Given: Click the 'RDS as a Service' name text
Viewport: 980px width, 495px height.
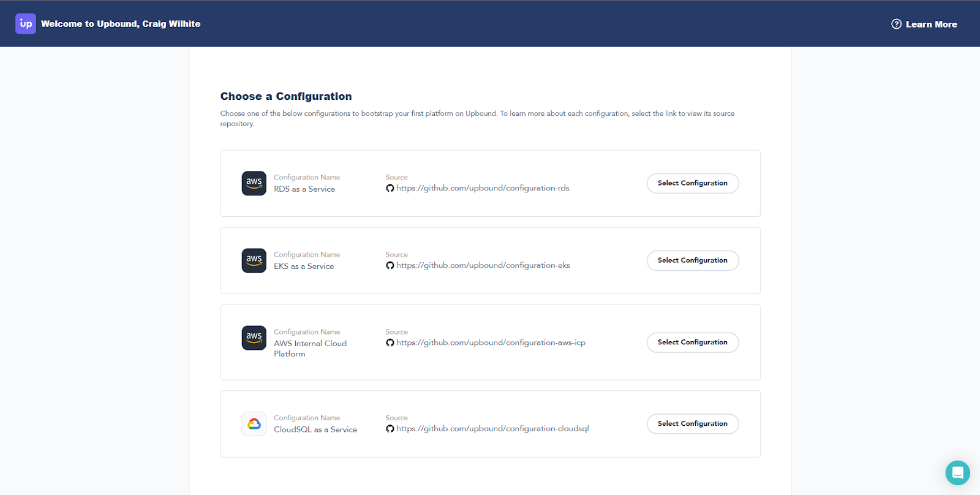Looking at the screenshot, I should [304, 189].
